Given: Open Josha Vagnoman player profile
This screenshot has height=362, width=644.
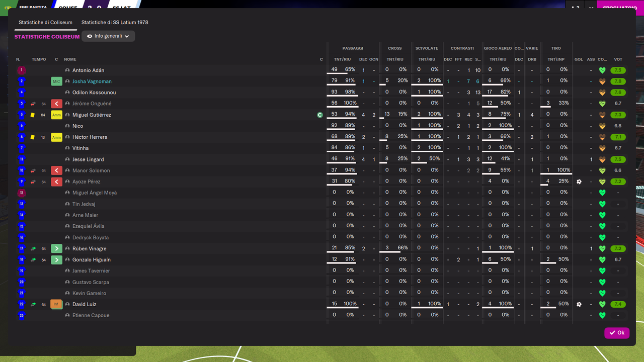Looking at the screenshot, I should tap(92, 81).
